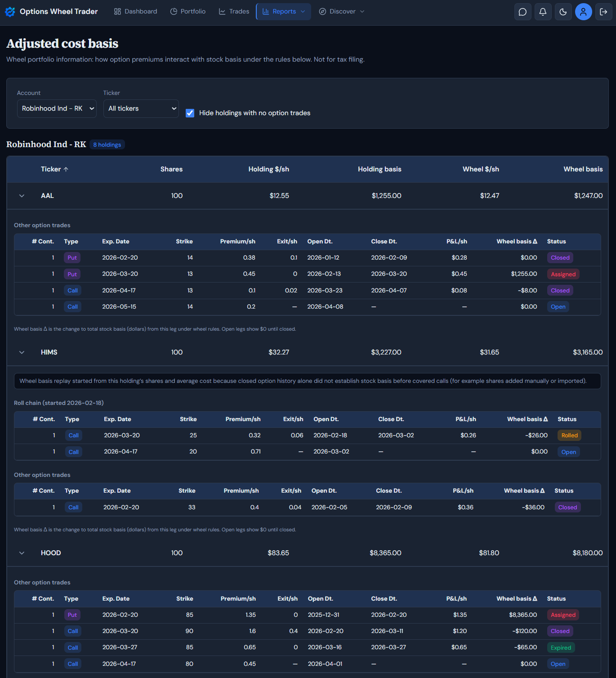Expand the Reports menu
This screenshot has height=678, width=616.
click(x=283, y=12)
